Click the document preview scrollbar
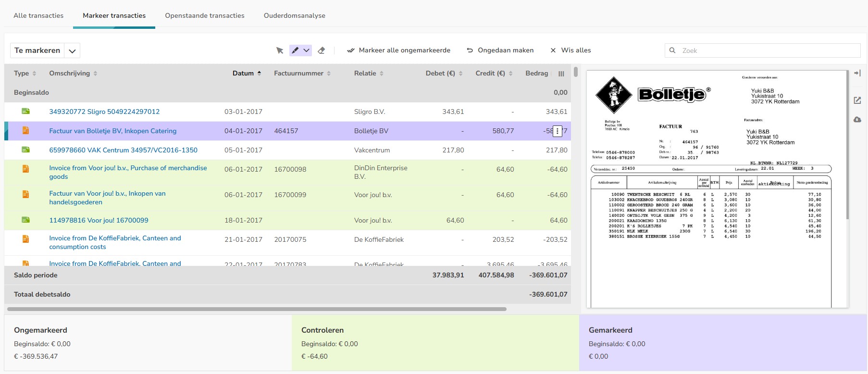868x374 pixels. (x=848, y=144)
